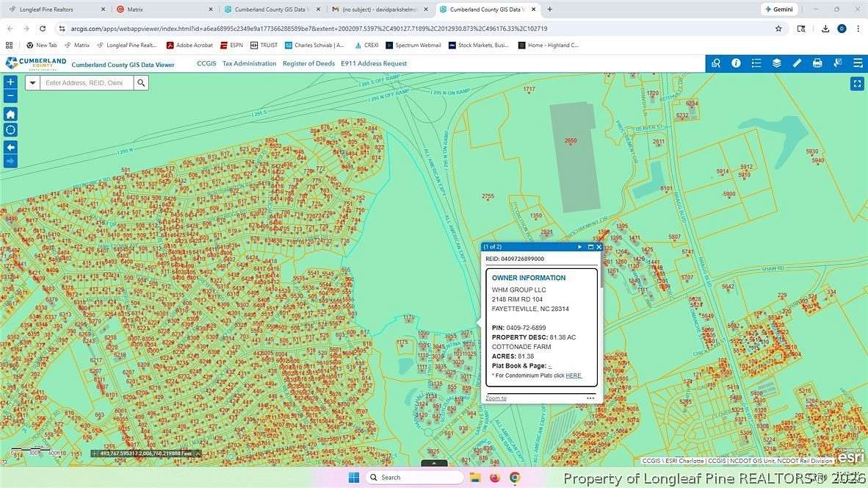
Task: Open the attribute query search tool
Action: point(716,63)
